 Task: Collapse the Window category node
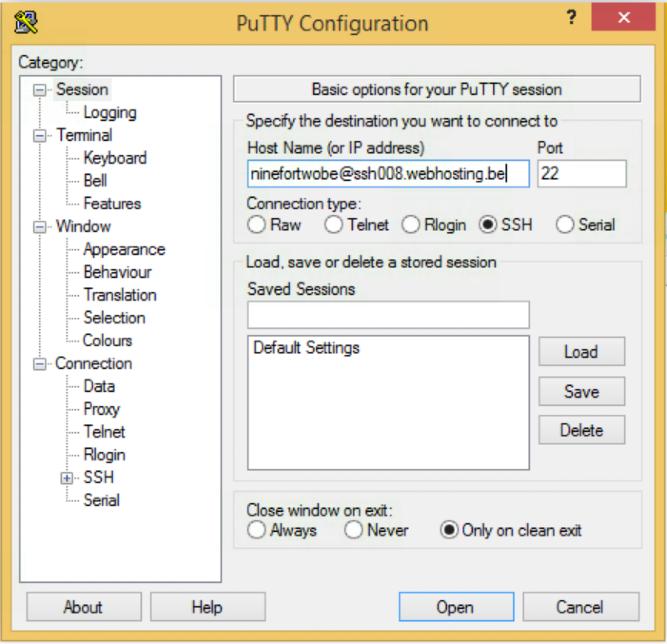coord(39,227)
